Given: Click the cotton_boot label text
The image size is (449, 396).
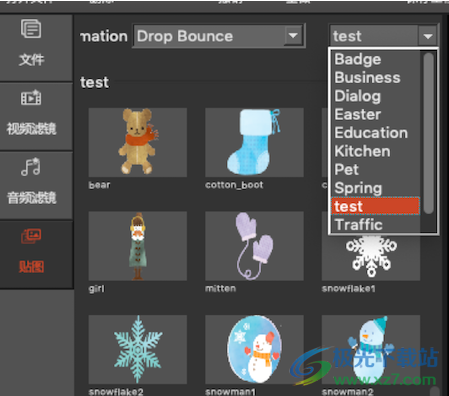Looking at the screenshot, I should tap(234, 185).
